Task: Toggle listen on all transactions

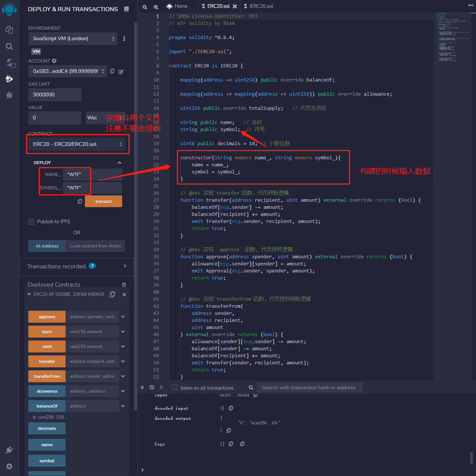Action: point(174,387)
